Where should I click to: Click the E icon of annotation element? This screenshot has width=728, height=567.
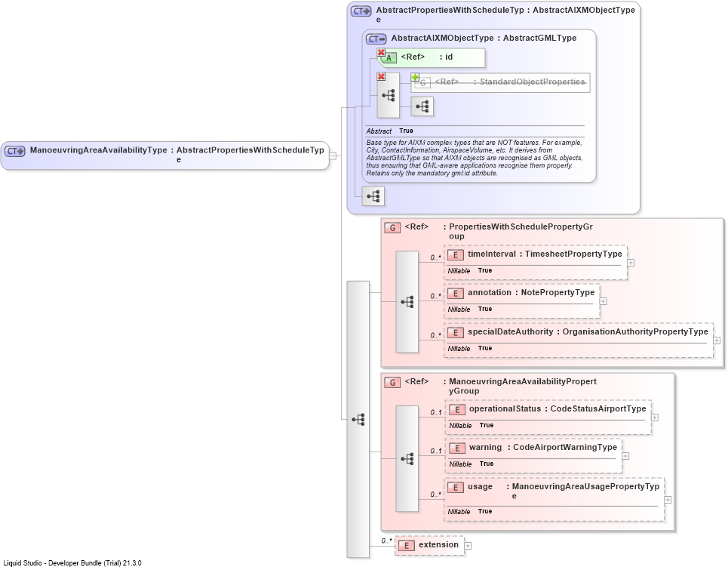(456, 293)
